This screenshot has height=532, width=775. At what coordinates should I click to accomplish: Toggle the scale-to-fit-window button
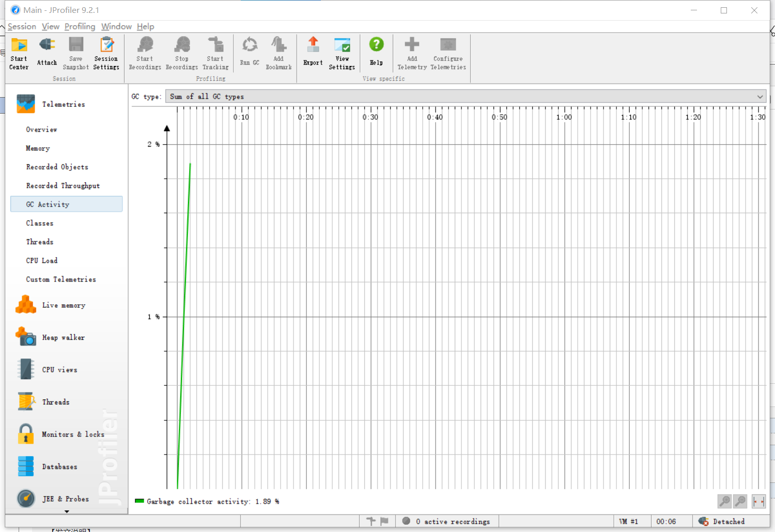click(758, 501)
